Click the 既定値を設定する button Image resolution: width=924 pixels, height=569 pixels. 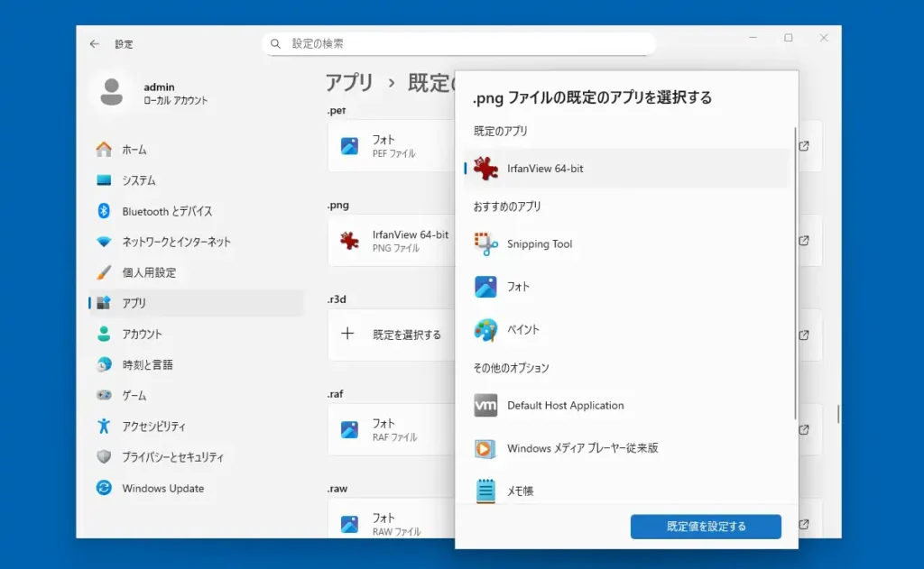(705, 527)
